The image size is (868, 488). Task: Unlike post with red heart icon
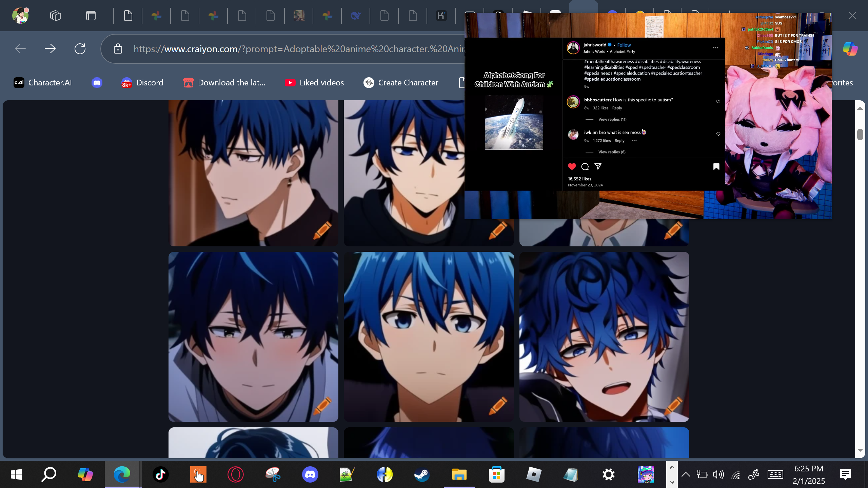click(x=572, y=166)
